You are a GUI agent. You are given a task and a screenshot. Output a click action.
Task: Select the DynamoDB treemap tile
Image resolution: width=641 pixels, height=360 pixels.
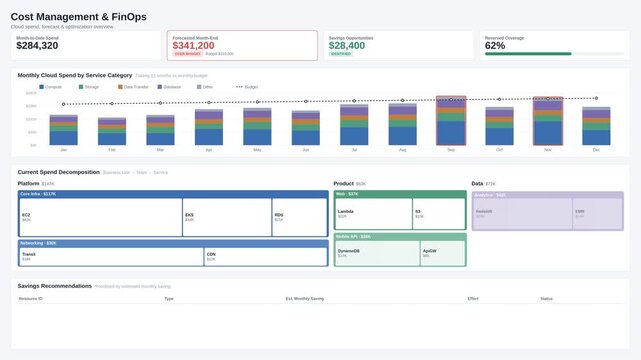377,253
